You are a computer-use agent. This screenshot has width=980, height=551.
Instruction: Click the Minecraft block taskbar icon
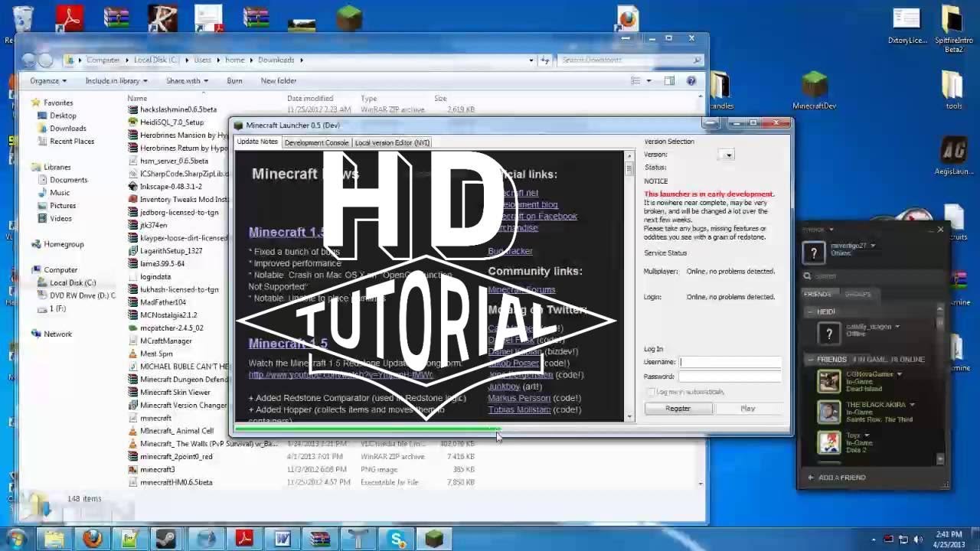[435, 539]
